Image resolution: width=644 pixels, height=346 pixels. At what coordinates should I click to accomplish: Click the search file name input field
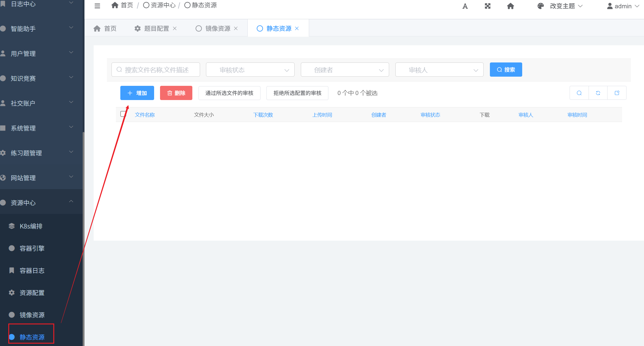point(156,70)
